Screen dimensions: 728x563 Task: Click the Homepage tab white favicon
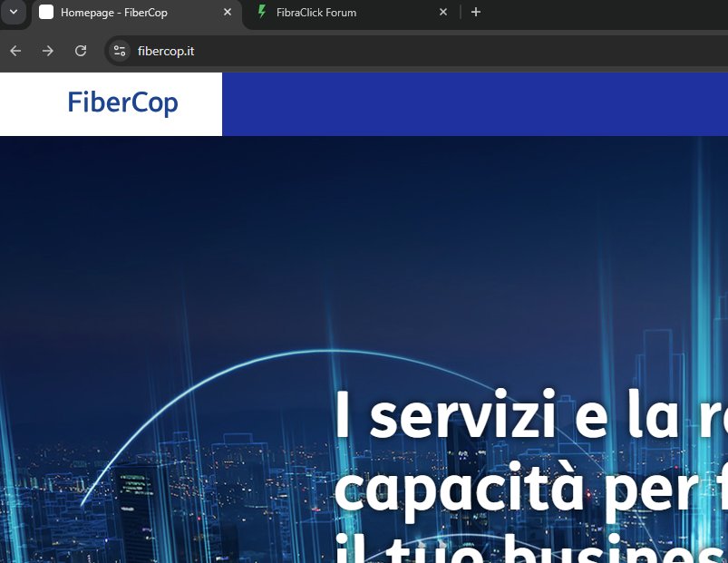tap(46, 13)
